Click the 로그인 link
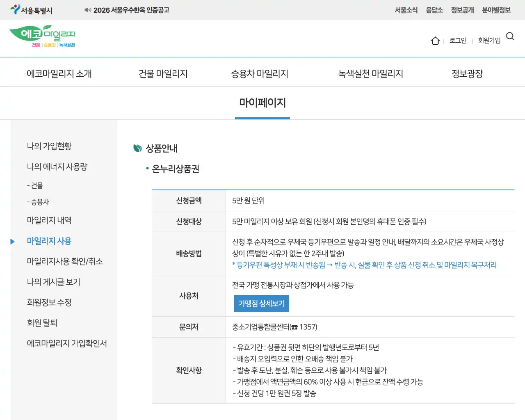The width and height of the screenshot is (525, 420). pyautogui.click(x=458, y=40)
